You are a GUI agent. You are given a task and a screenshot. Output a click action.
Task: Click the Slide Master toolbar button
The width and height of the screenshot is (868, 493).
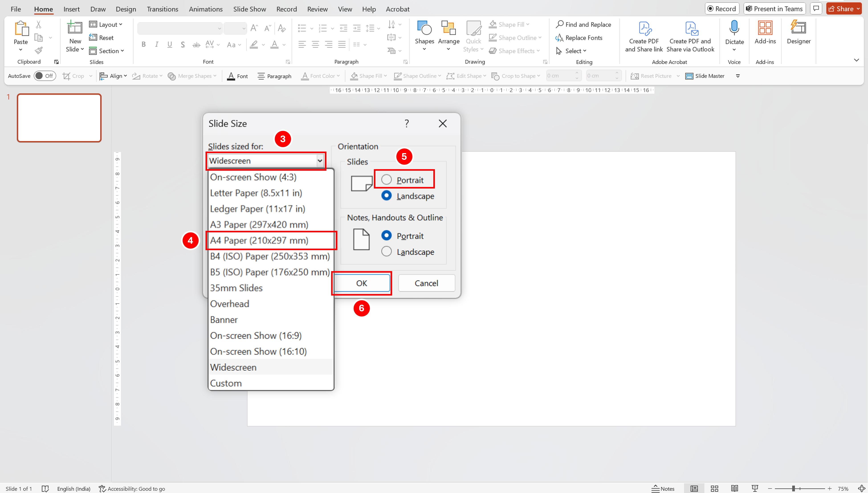[x=705, y=76]
